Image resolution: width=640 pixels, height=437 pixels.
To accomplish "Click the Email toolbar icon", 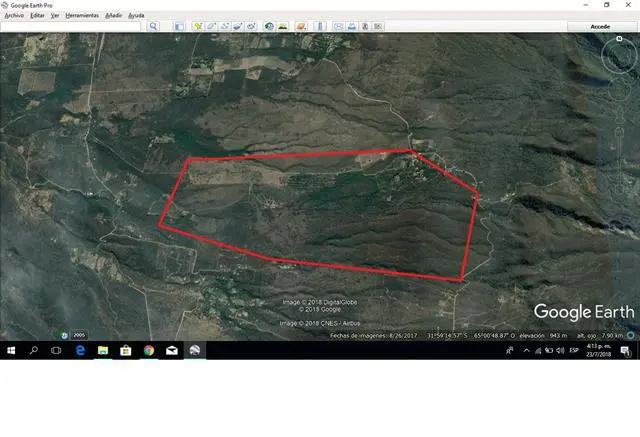I will pos(338,27).
